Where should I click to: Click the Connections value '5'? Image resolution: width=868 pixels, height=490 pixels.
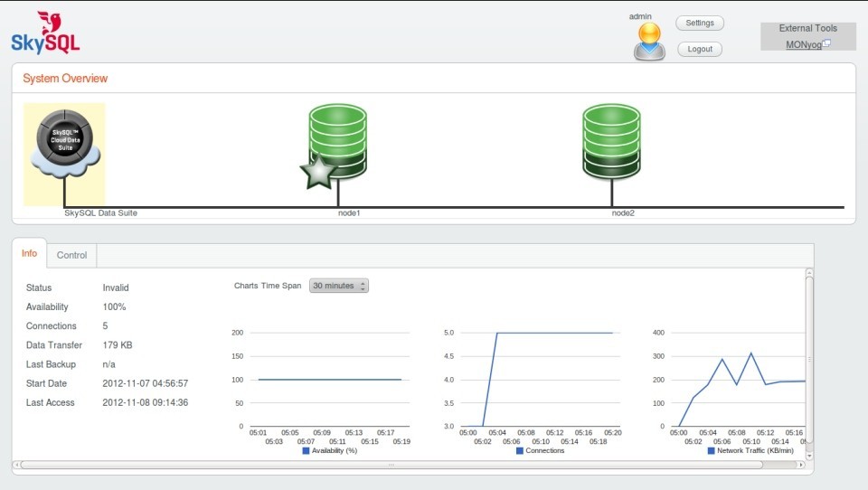pos(105,326)
